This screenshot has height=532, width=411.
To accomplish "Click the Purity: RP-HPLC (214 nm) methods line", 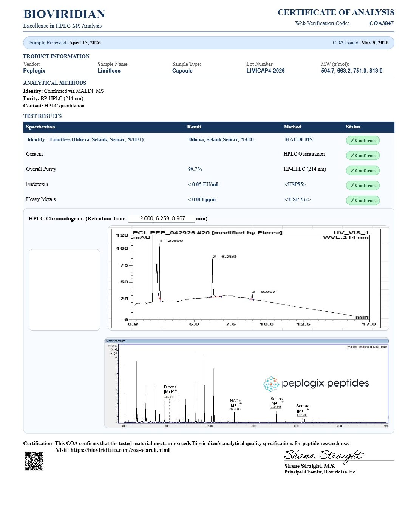I will tap(53, 99).
